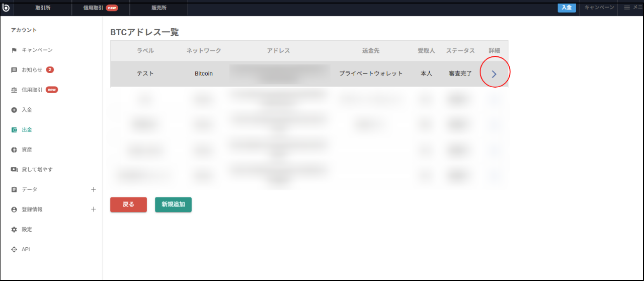Click the ネットワーク column header
The image size is (644, 281).
coord(204,51)
